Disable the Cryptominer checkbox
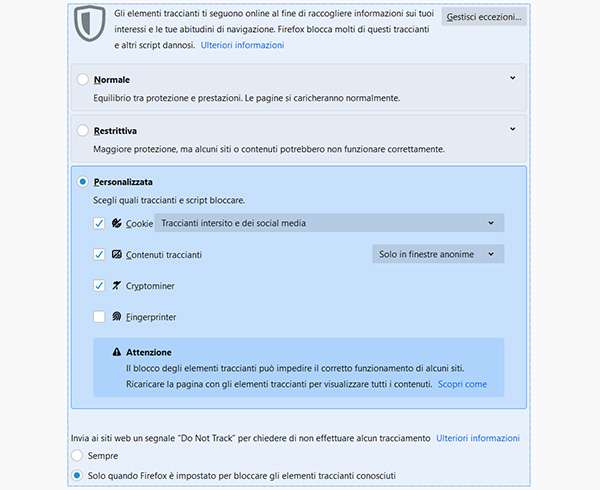This screenshot has height=490, width=600. tap(99, 286)
